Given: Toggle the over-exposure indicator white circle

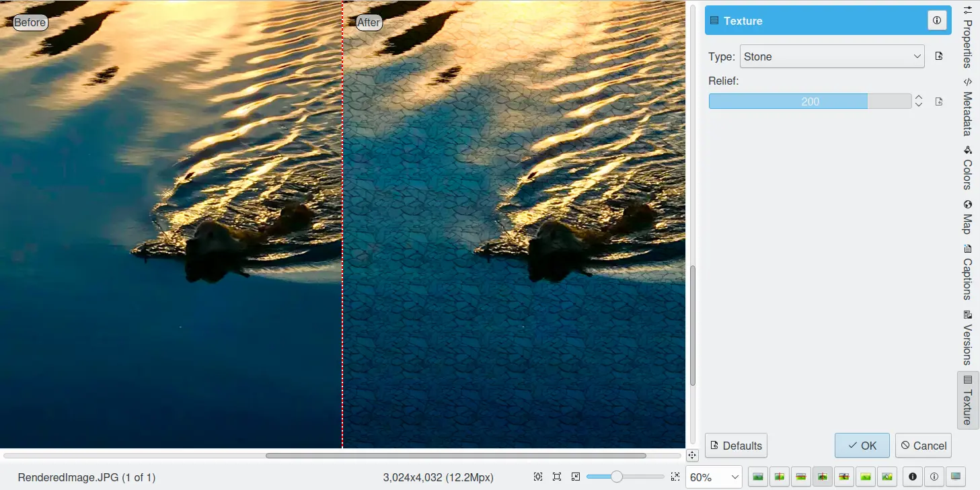Looking at the screenshot, I should click(x=934, y=477).
